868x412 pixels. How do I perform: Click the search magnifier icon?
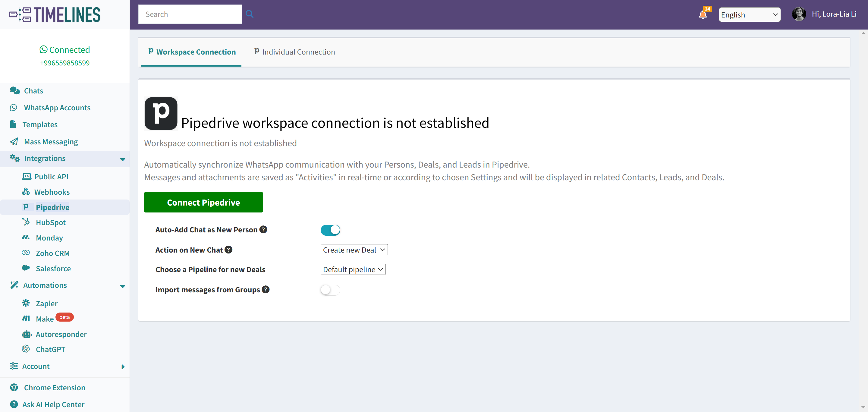249,14
